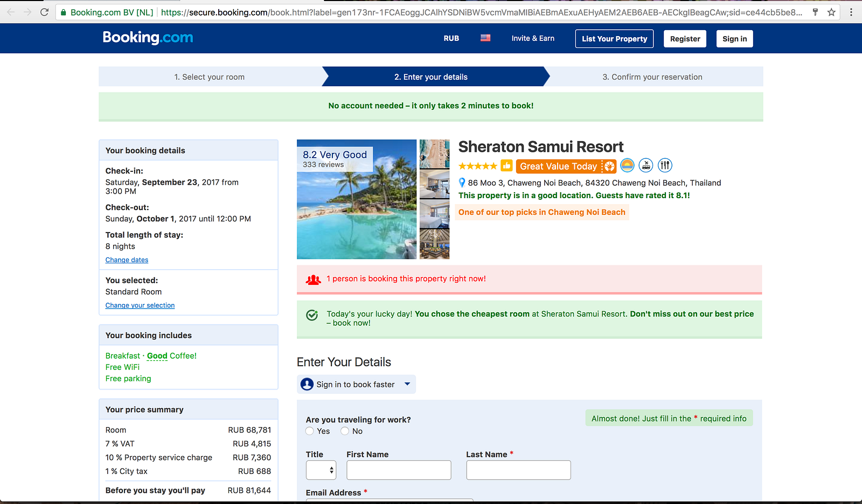Open the main resort pool photo
Viewport: 862px width, 504px height.
(x=357, y=199)
